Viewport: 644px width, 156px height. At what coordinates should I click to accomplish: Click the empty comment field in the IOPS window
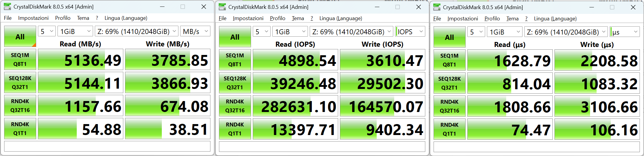322,147
